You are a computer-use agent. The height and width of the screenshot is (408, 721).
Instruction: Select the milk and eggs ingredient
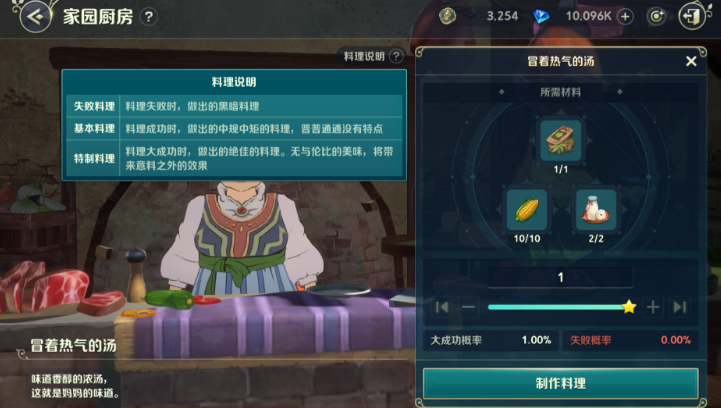click(x=595, y=210)
